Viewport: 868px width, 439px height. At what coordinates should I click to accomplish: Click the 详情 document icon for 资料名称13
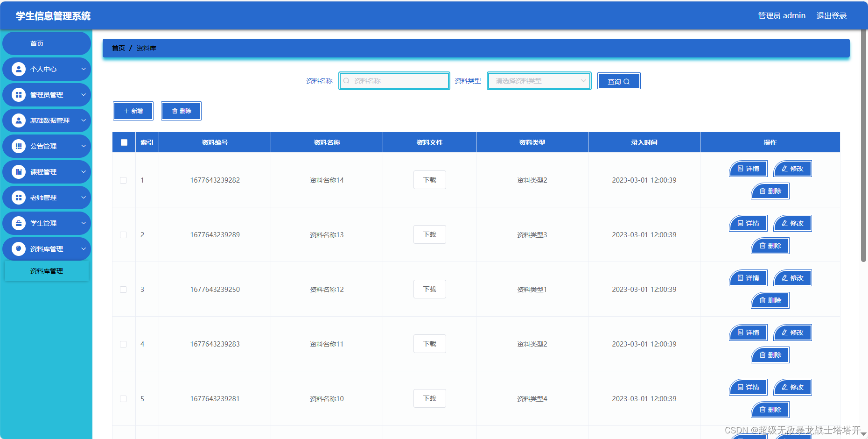pyautogui.click(x=741, y=223)
